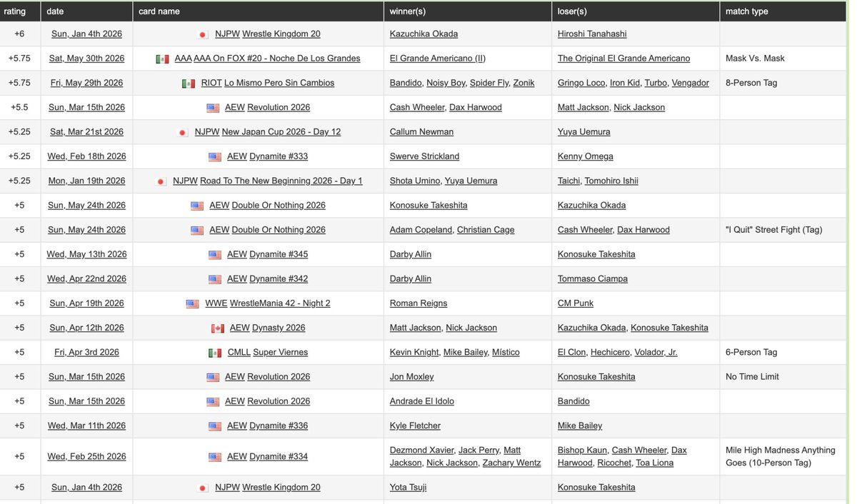Open WrestleMania 42 - Night 2 link
The height and width of the screenshot is (504, 857).
pyautogui.click(x=280, y=303)
